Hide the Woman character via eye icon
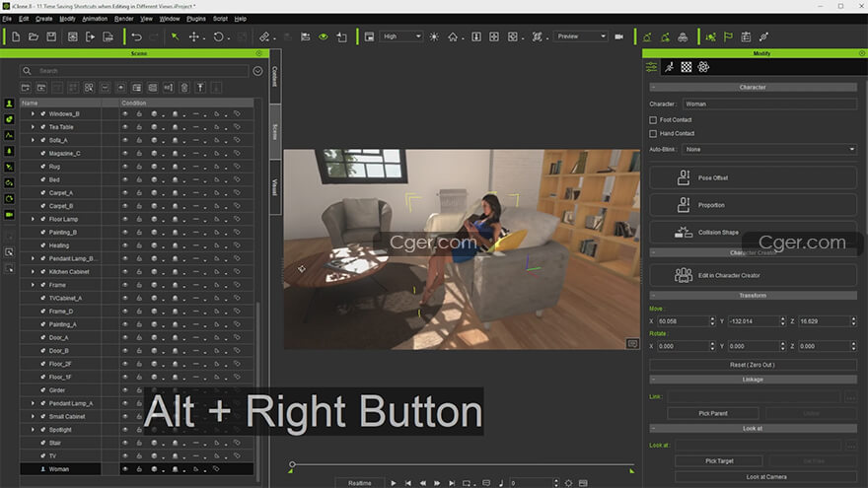The height and width of the screenshot is (488, 868). [125, 469]
